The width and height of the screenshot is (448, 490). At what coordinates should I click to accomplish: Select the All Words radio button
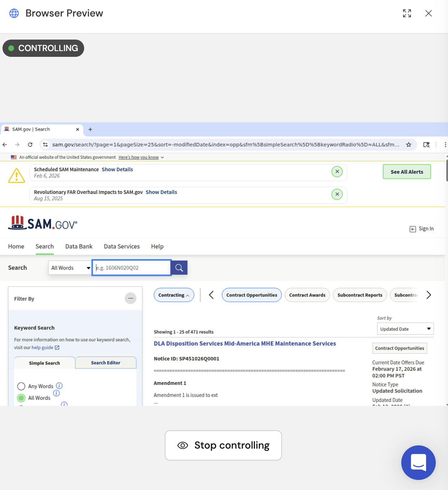click(21, 398)
